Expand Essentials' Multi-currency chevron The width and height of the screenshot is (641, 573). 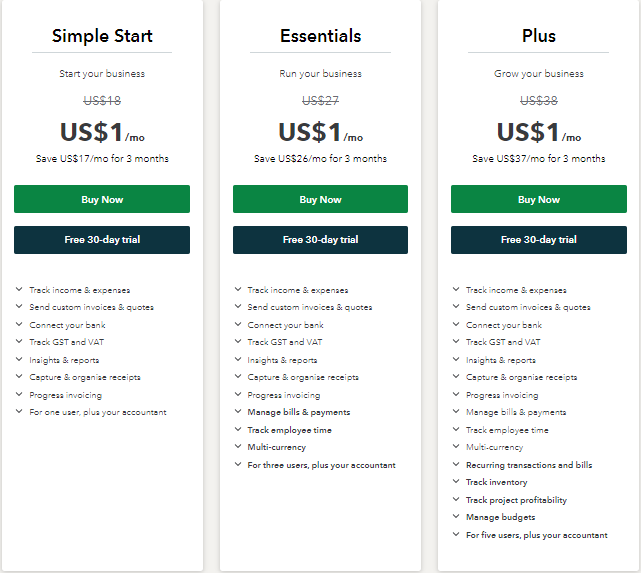click(237, 447)
